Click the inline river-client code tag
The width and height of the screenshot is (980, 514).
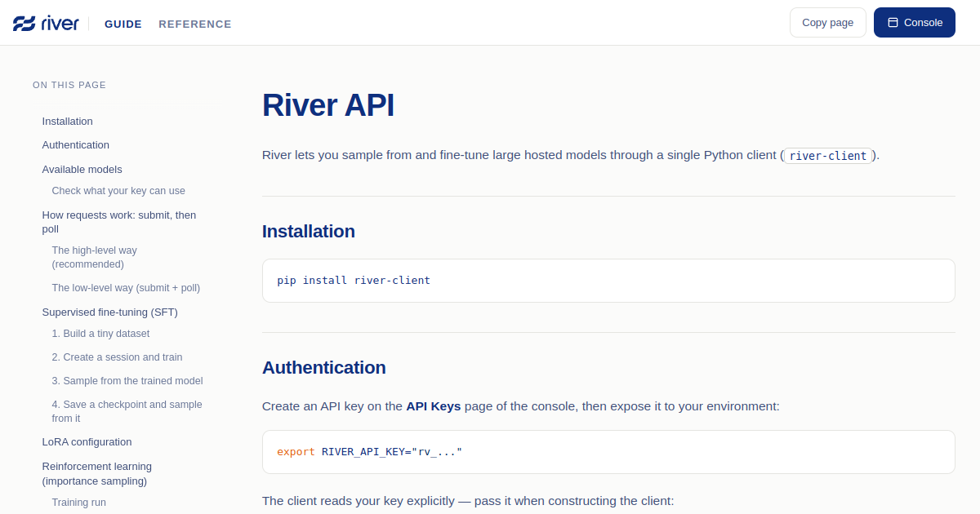tap(828, 156)
